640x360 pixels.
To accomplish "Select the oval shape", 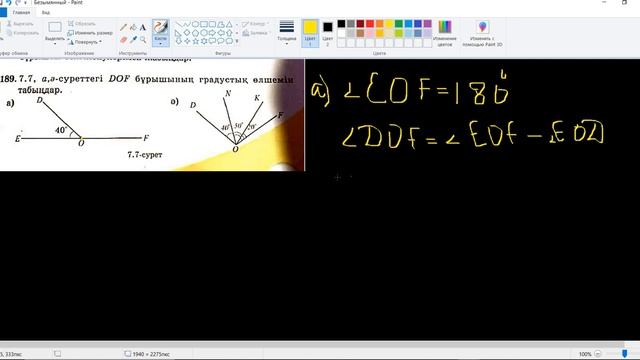I will coord(196,24).
